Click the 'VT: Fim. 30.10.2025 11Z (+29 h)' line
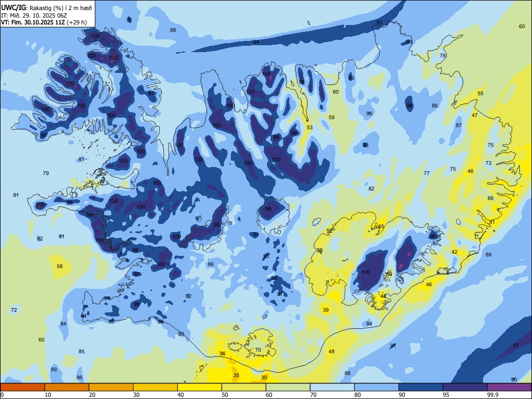 pyautogui.click(x=44, y=22)
